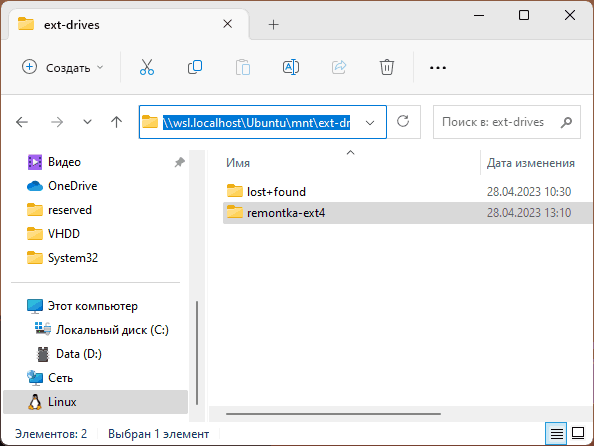
Task: Click the Cut scissors icon
Action: coord(147,67)
